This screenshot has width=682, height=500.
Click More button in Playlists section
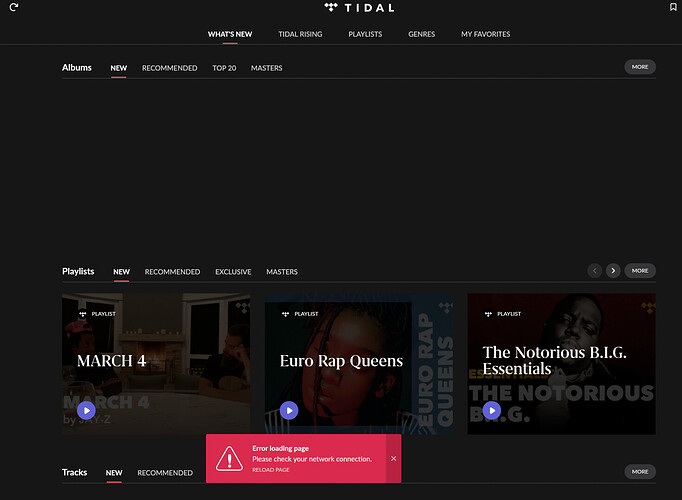[x=640, y=270]
